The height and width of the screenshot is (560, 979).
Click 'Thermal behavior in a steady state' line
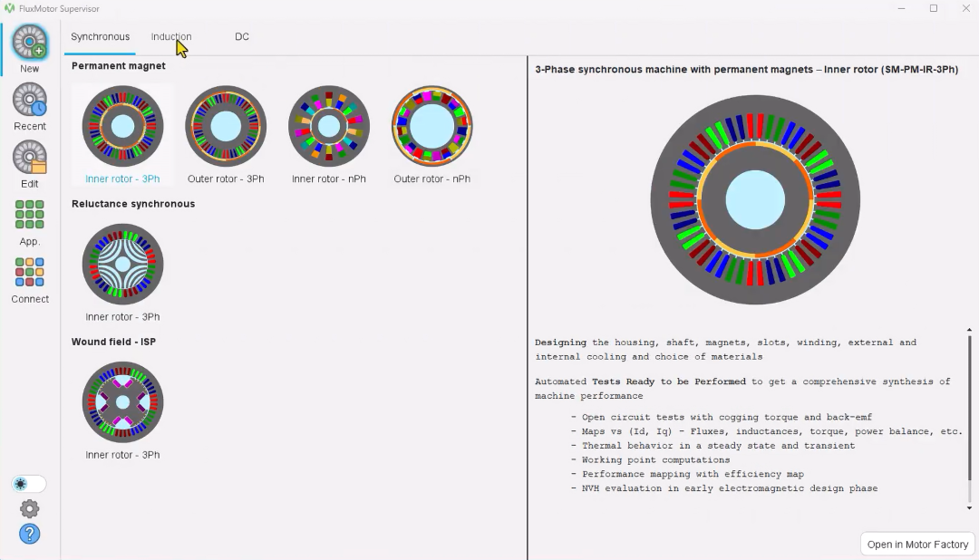tap(712, 446)
